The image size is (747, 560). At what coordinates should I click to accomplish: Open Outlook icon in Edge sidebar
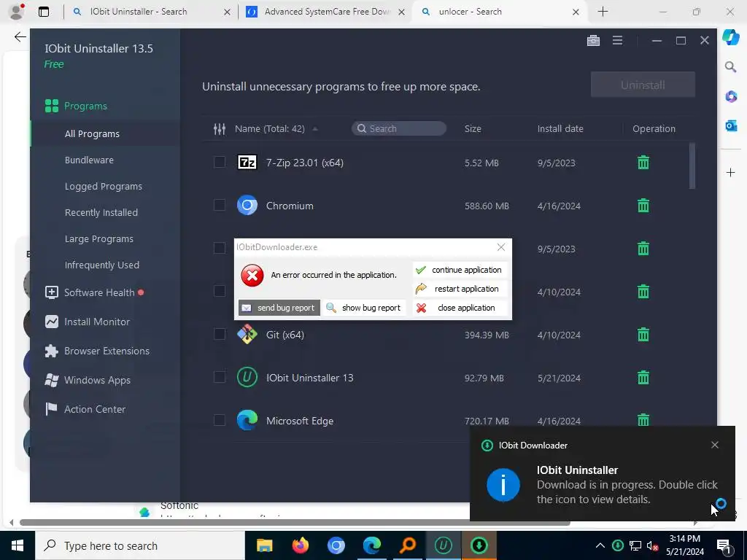pyautogui.click(x=731, y=125)
